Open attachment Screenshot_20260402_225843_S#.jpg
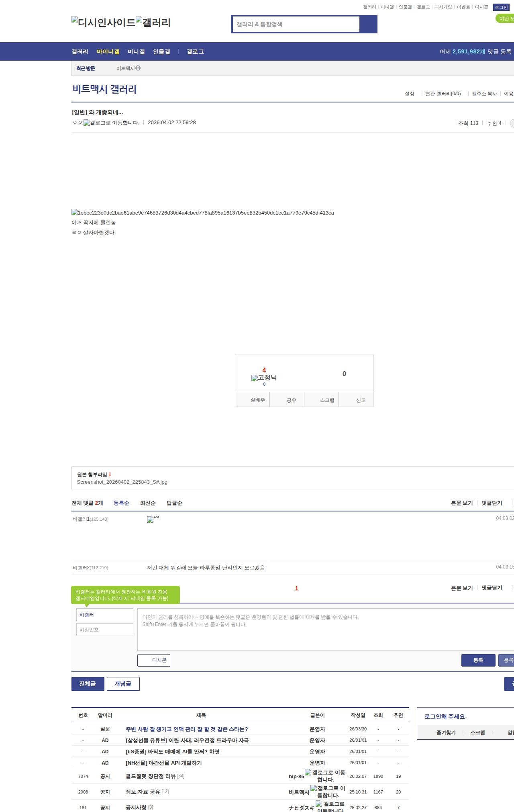The width and height of the screenshot is (514, 812). pyautogui.click(x=122, y=482)
